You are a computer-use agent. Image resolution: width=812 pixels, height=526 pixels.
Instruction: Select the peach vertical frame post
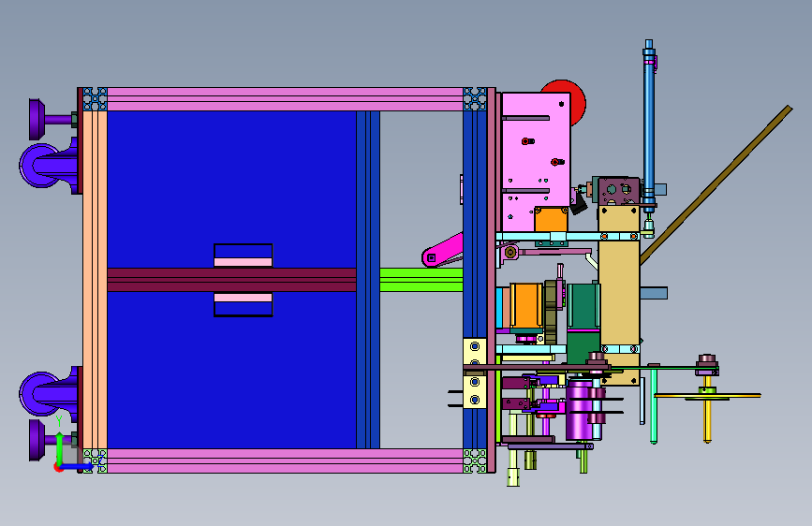click(95, 280)
